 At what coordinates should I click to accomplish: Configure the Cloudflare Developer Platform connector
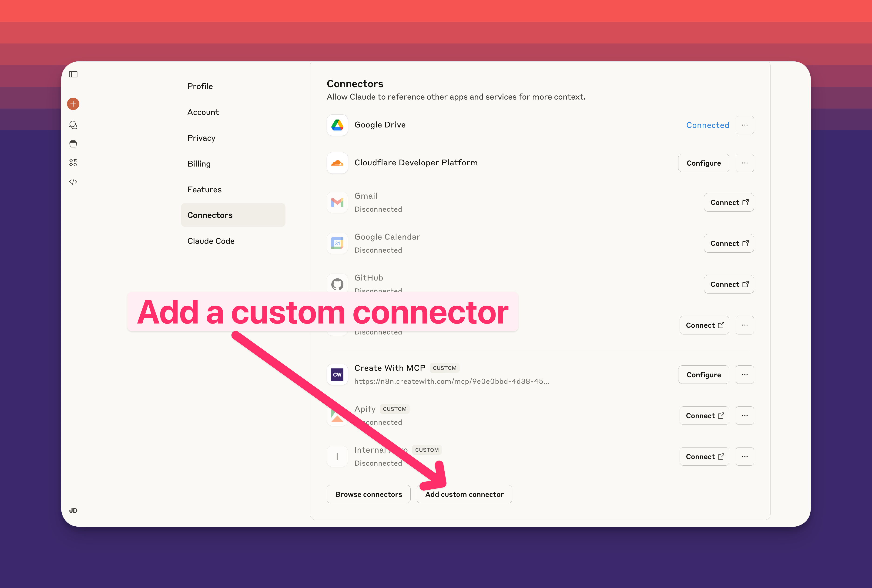tap(703, 163)
